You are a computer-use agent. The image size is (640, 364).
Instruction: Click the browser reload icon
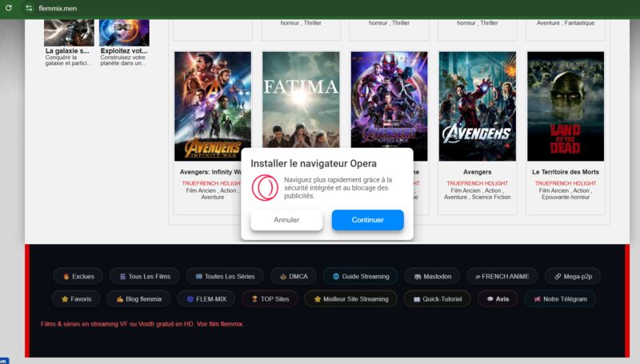coord(9,8)
